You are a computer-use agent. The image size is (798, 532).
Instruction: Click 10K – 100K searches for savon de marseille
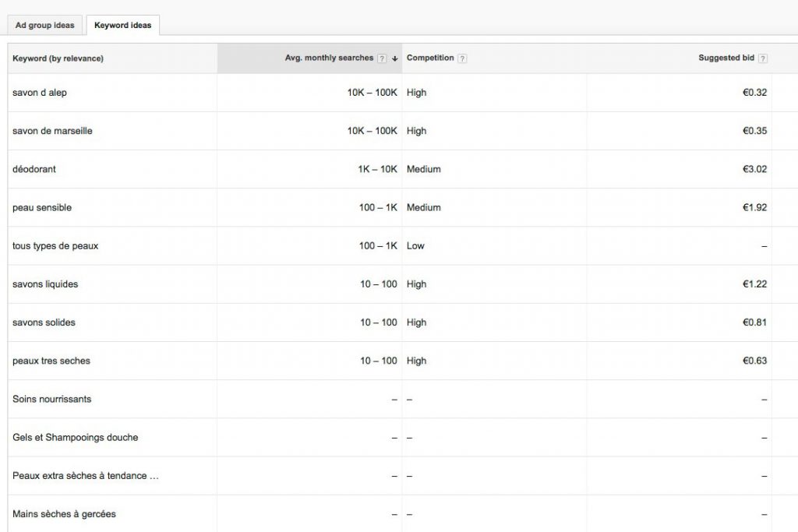pyautogui.click(x=372, y=131)
